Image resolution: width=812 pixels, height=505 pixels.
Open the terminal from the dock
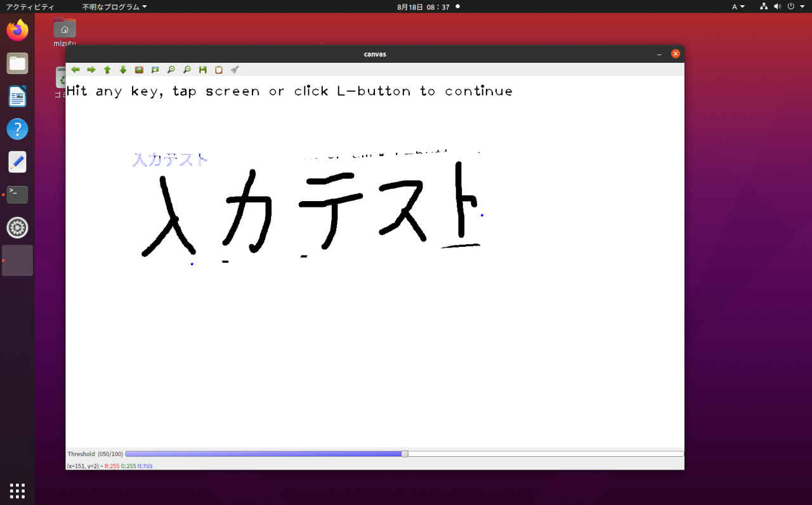pyautogui.click(x=16, y=195)
